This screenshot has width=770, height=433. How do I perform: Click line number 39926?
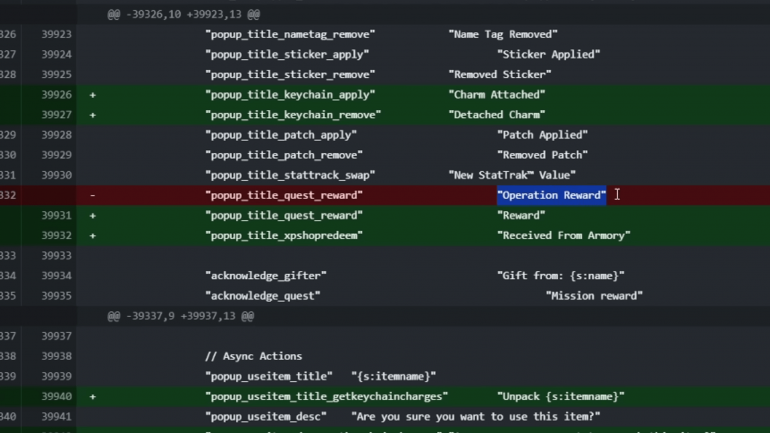tap(56, 95)
